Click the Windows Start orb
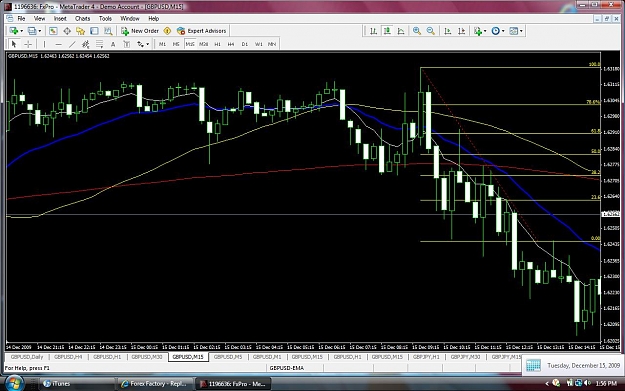 tap(14, 383)
